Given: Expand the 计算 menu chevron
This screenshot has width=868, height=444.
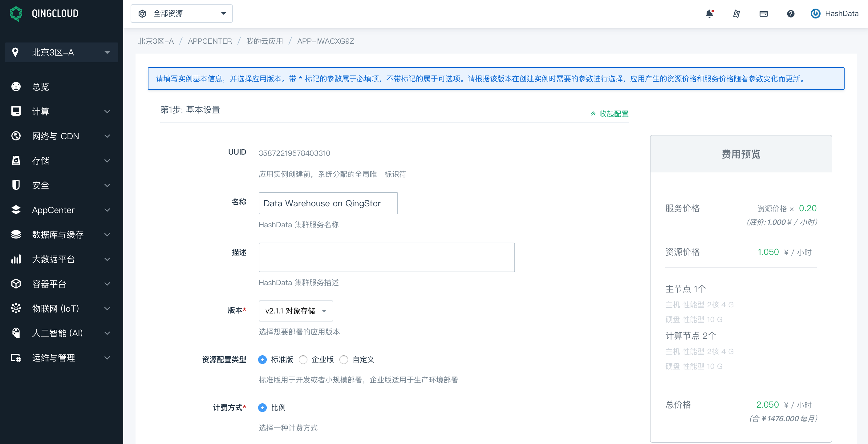Looking at the screenshot, I should [x=107, y=111].
